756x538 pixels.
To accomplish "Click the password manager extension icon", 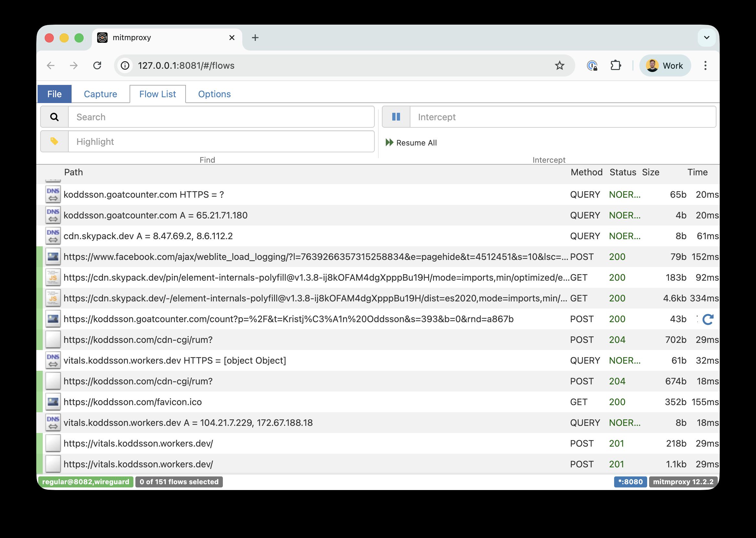I will 592,65.
